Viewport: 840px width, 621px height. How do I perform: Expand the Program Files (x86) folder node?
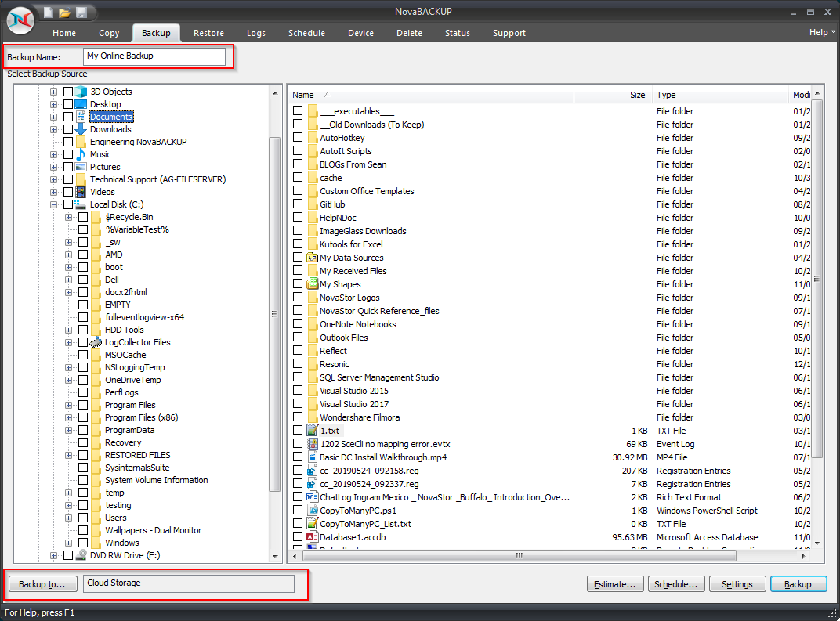click(69, 417)
